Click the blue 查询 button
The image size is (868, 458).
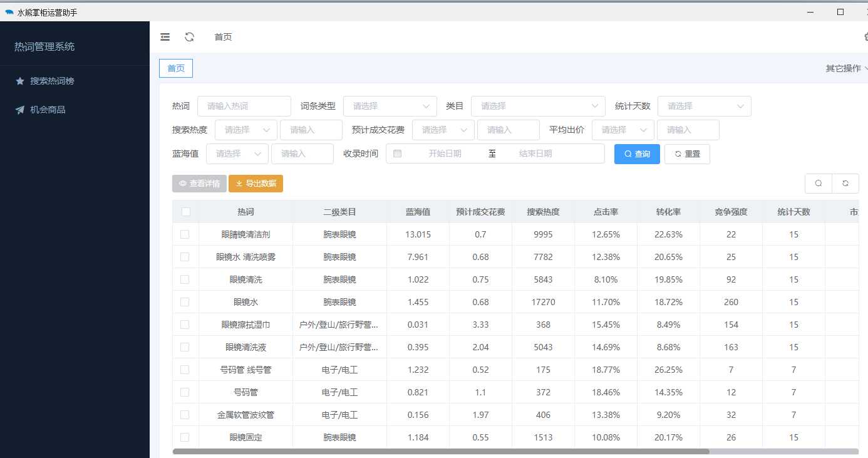[x=637, y=154]
